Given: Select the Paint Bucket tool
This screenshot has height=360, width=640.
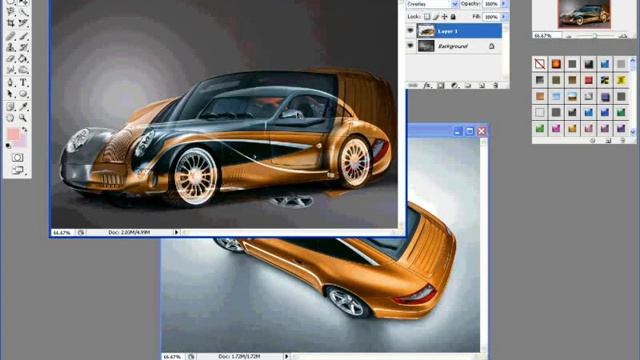Looking at the screenshot, I should [x=23, y=59].
